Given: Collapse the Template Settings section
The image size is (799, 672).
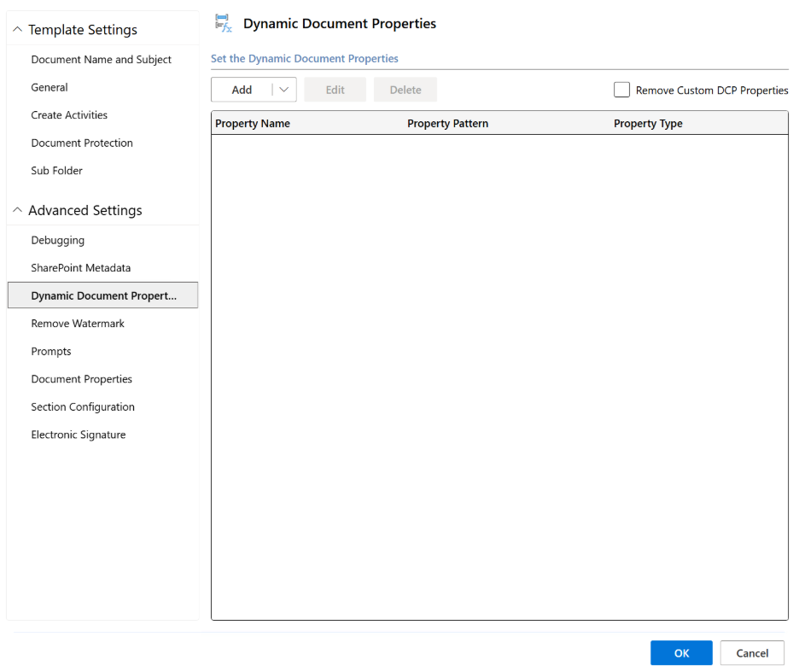Looking at the screenshot, I should (x=18, y=30).
